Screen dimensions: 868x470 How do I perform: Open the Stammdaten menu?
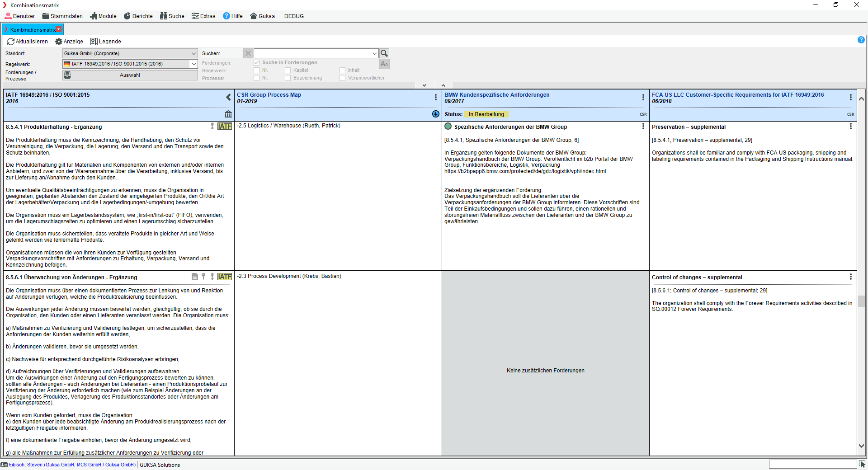click(62, 16)
